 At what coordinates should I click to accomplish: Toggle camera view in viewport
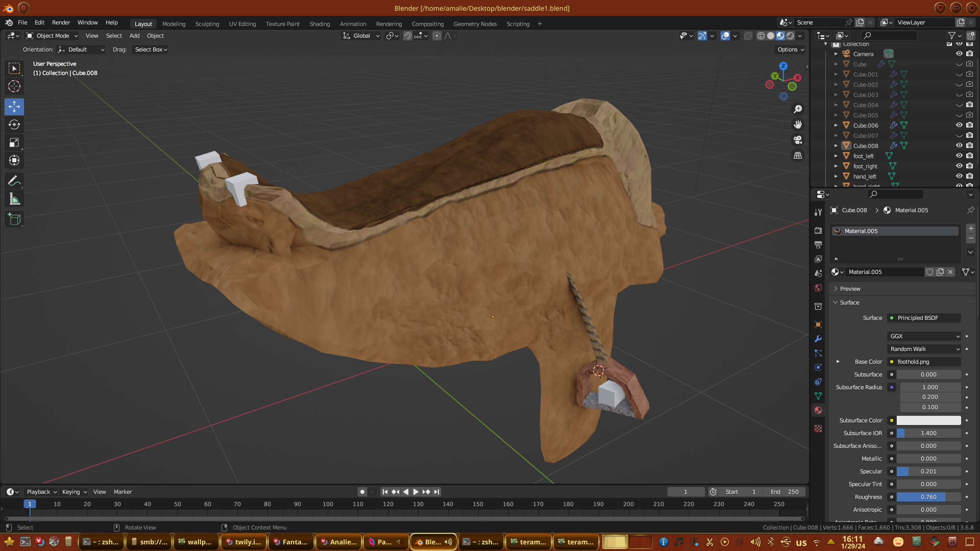point(798,140)
